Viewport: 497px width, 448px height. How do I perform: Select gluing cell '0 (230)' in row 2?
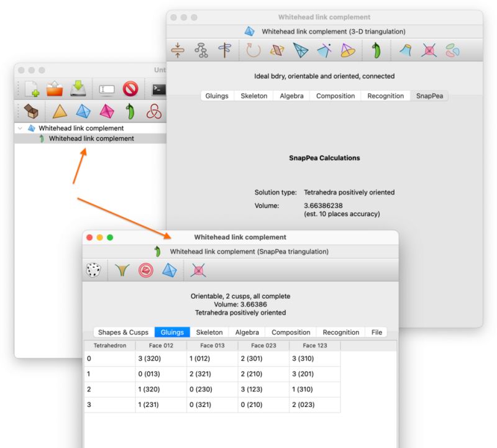[x=212, y=390]
